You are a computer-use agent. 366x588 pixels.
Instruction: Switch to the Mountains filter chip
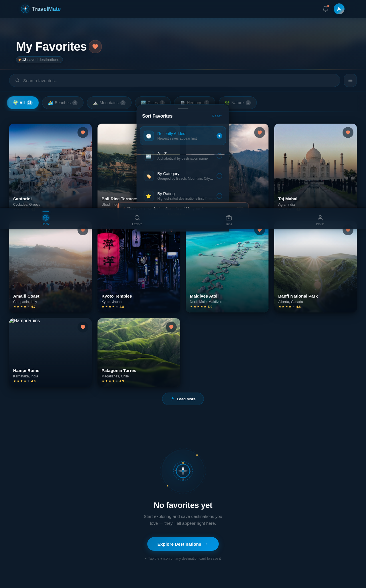point(109,103)
